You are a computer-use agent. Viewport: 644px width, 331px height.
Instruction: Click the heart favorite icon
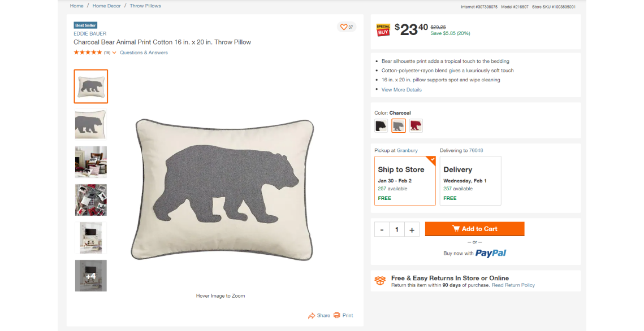pos(344,27)
